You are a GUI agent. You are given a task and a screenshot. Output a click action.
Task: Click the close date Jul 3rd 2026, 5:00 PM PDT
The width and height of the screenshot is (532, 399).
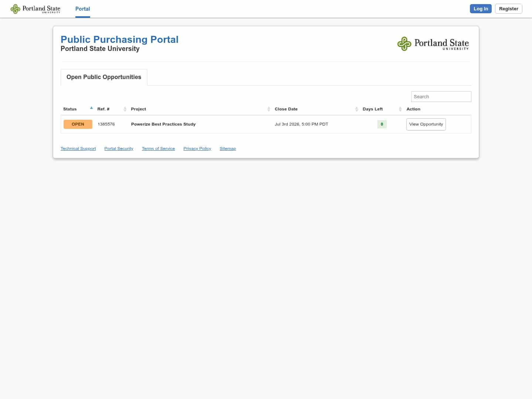click(x=301, y=124)
